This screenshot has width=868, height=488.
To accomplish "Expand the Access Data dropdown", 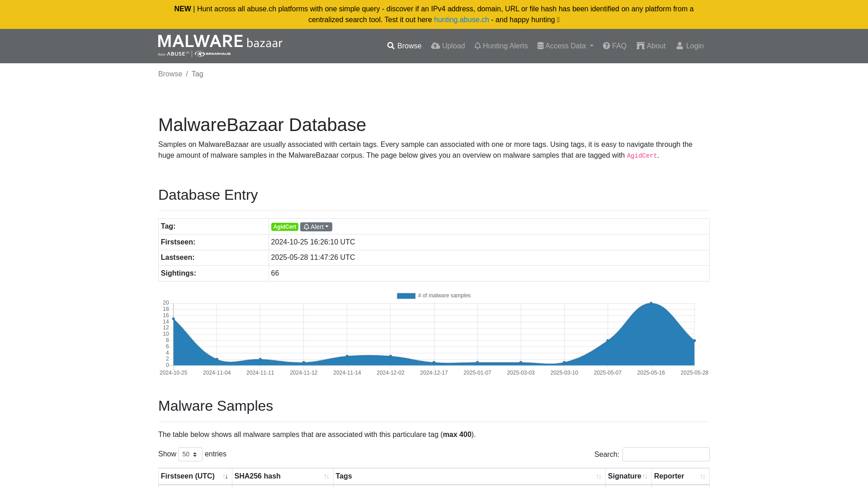I will (565, 46).
